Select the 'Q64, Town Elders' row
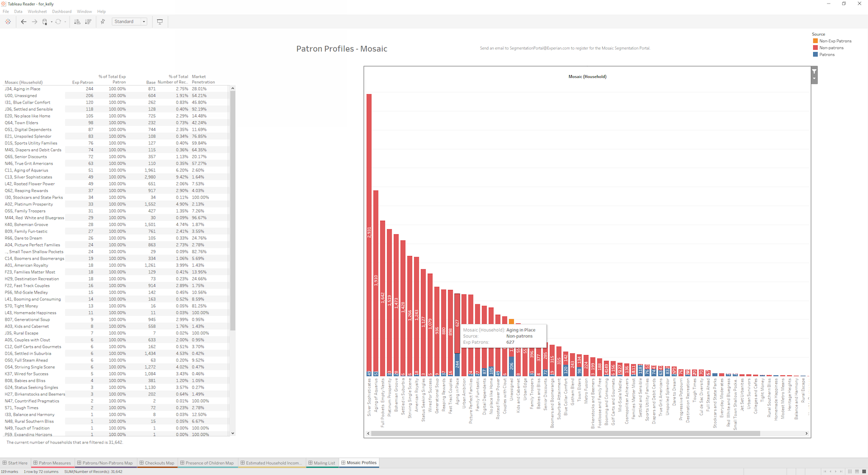The image size is (868, 475). coord(116,123)
